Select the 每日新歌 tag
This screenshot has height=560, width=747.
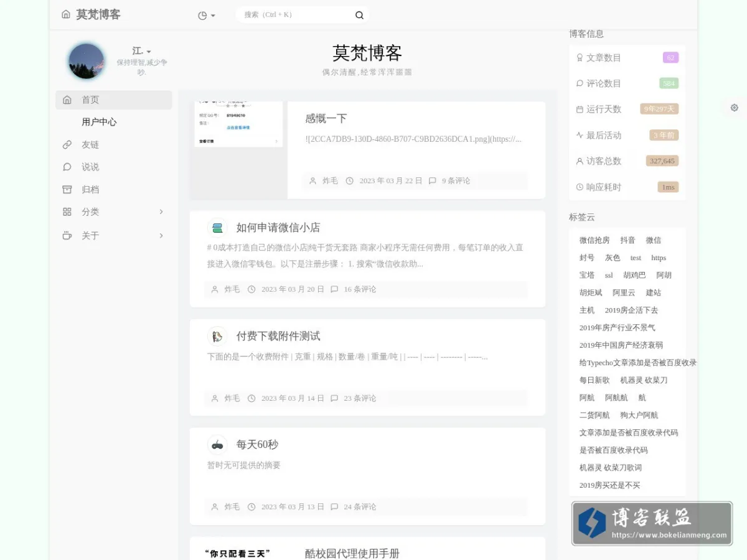tap(594, 380)
